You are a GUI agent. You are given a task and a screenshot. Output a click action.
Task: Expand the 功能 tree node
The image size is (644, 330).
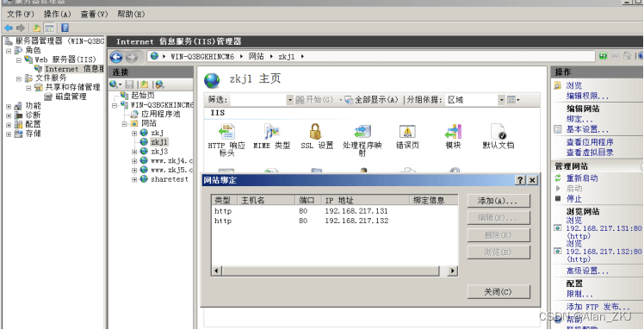pyautogui.click(x=9, y=106)
